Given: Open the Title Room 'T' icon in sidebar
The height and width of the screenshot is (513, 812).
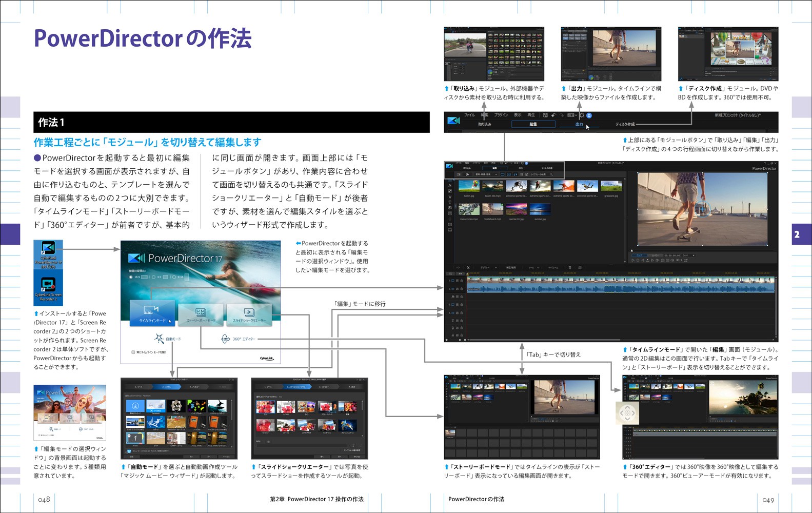Looking at the screenshot, I should tap(450, 202).
